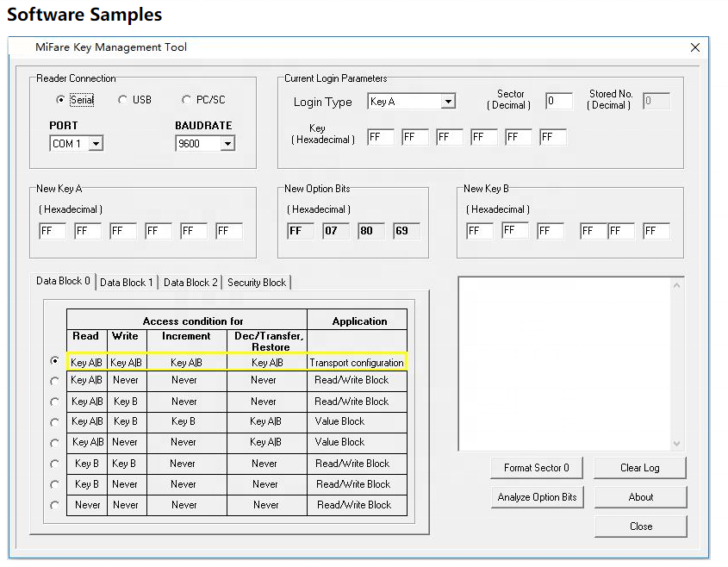Screen dimensions: 728x567
Task: Click the New Option Bits field showing 80
Action: pos(371,231)
